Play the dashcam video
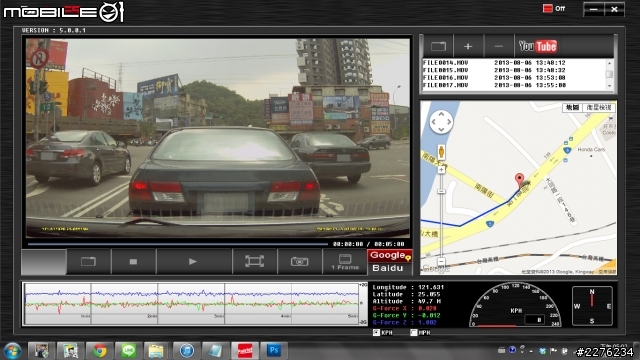The image size is (640, 360). [193, 262]
